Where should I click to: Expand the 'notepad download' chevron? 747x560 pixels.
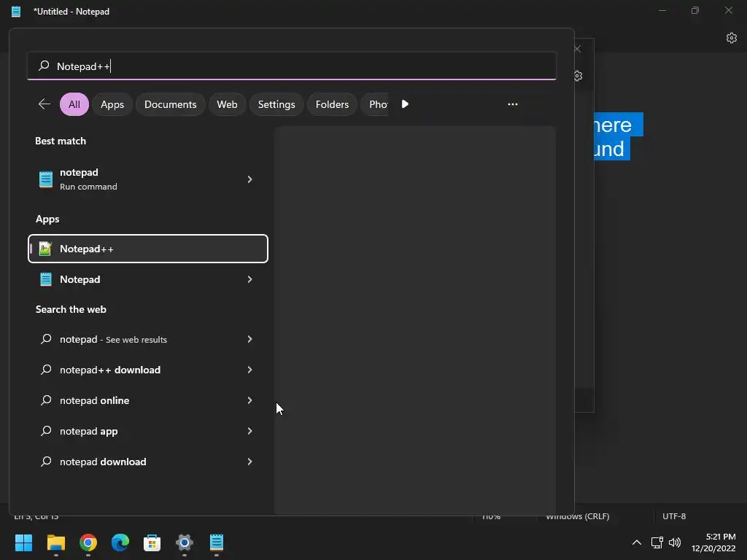pos(249,462)
